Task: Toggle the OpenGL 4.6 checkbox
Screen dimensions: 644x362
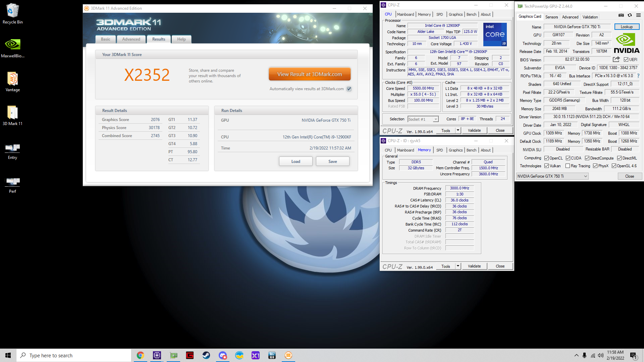Action: pyautogui.click(x=614, y=166)
